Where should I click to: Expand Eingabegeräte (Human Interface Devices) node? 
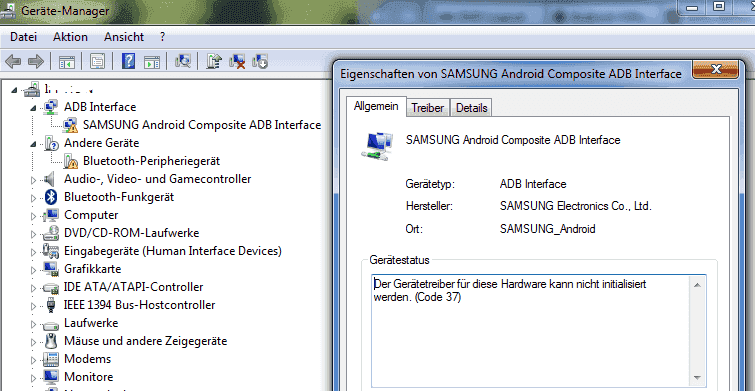click(33, 251)
